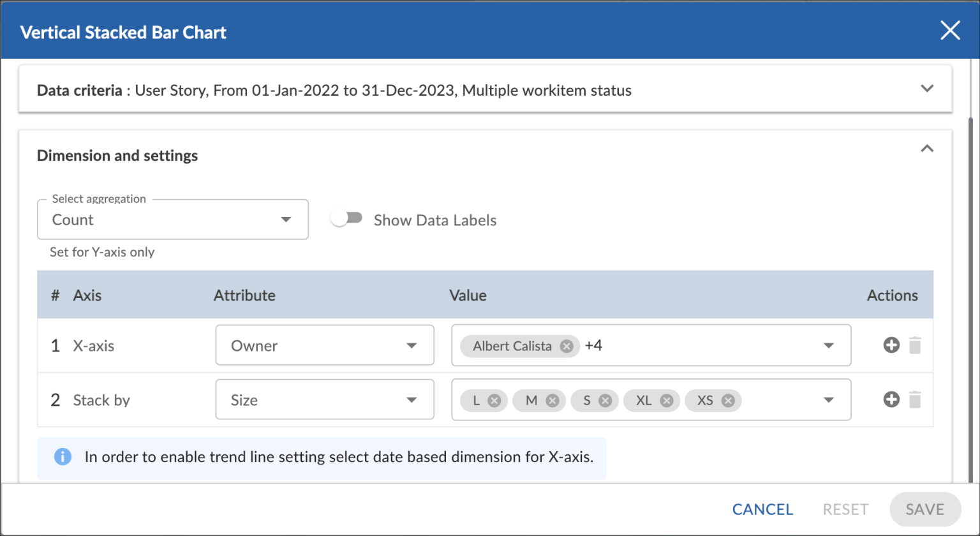Close the Vertical Stacked Bar Chart dialog

950,30
